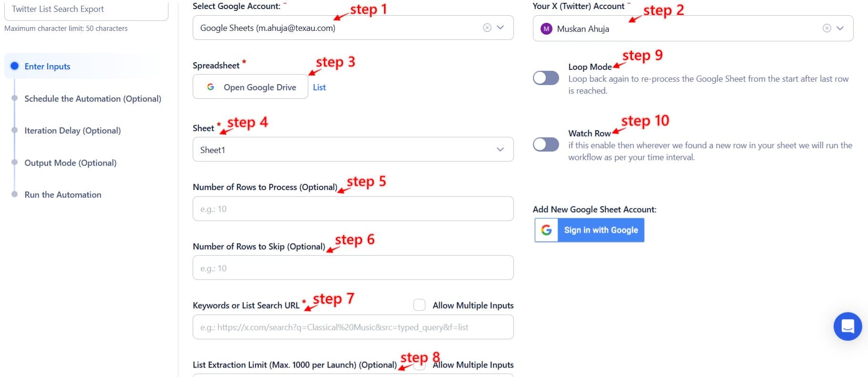
Task: Click the Google G logo on Open Google Drive
Action: 211,87
